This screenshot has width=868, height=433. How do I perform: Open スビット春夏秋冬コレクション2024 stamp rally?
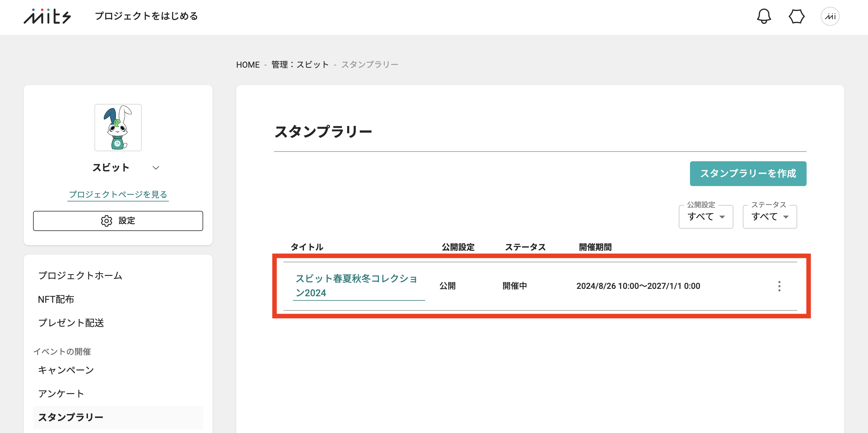[358, 286]
